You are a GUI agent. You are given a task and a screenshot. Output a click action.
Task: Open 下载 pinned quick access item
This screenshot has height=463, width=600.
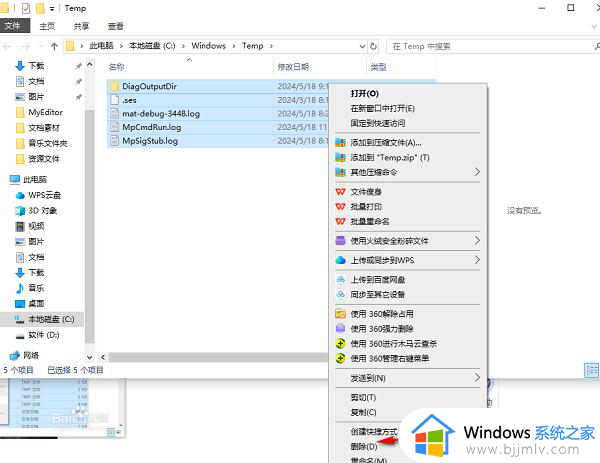coord(36,65)
